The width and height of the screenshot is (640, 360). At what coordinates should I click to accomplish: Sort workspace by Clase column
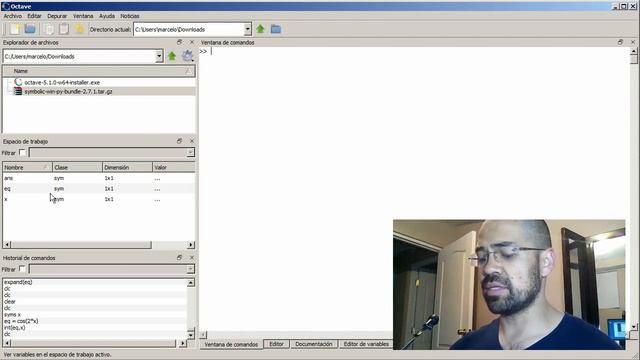click(77, 167)
